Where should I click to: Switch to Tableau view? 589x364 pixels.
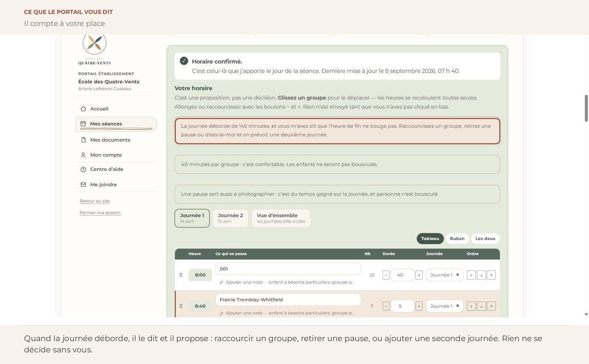pyautogui.click(x=430, y=239)
